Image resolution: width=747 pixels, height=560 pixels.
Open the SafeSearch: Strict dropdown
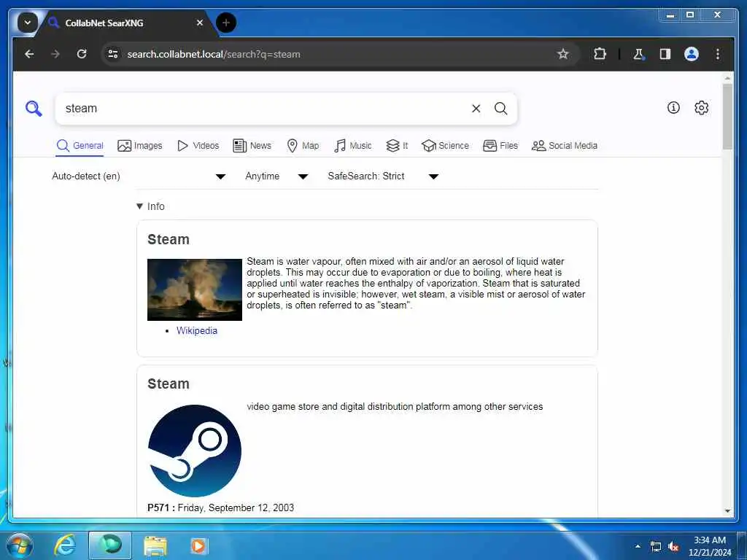pyautogui.click(x=383, y=176)
